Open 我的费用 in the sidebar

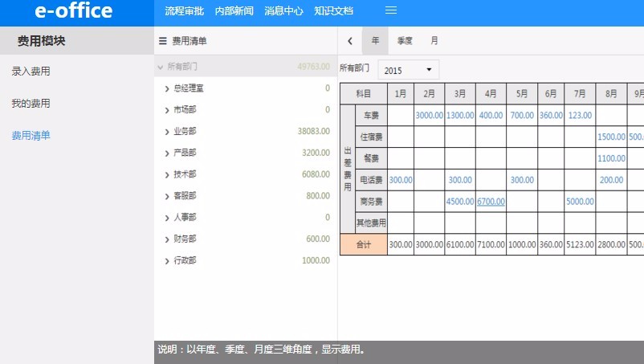click(x=31, y=103)
